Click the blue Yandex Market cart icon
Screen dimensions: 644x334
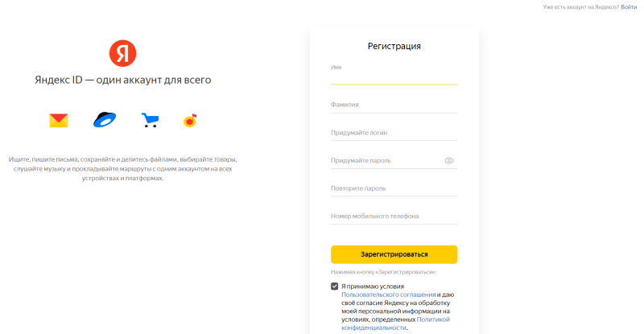click(150, 120)
